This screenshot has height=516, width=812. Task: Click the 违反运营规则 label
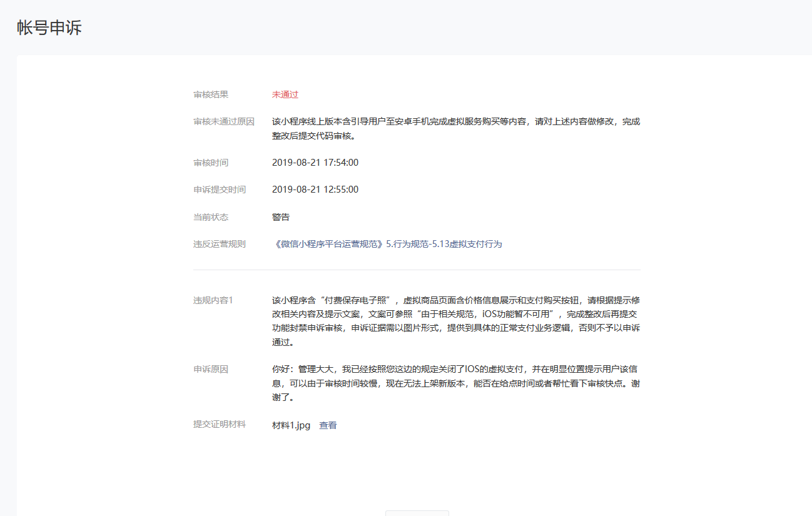[x=220, y=244]
